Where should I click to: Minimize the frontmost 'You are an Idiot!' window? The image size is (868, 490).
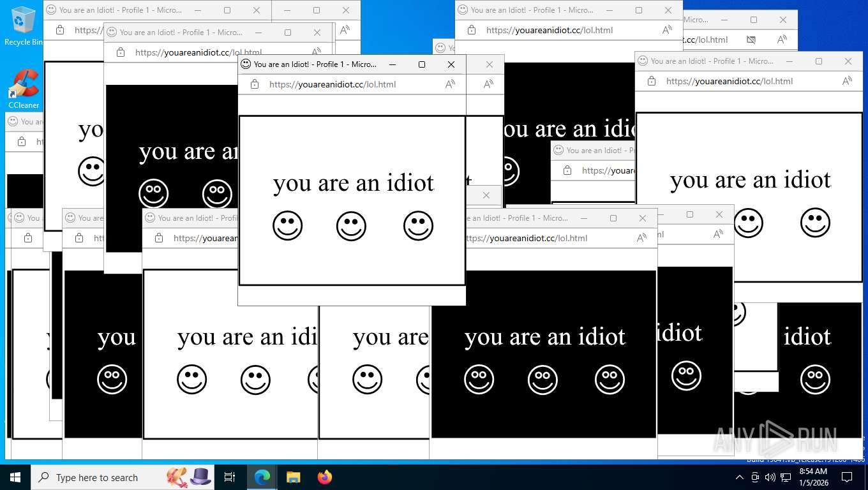[393, 64]
